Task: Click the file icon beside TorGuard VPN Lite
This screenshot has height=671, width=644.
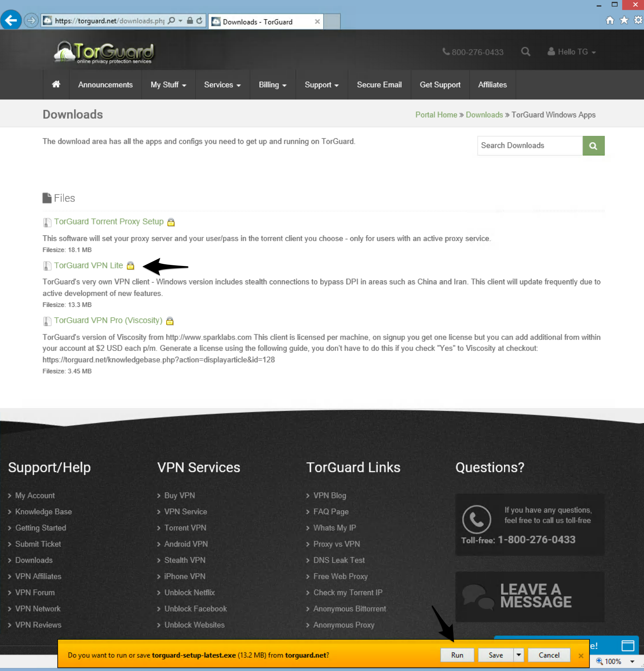Action: pyautogui.click(x=47, y=266)
